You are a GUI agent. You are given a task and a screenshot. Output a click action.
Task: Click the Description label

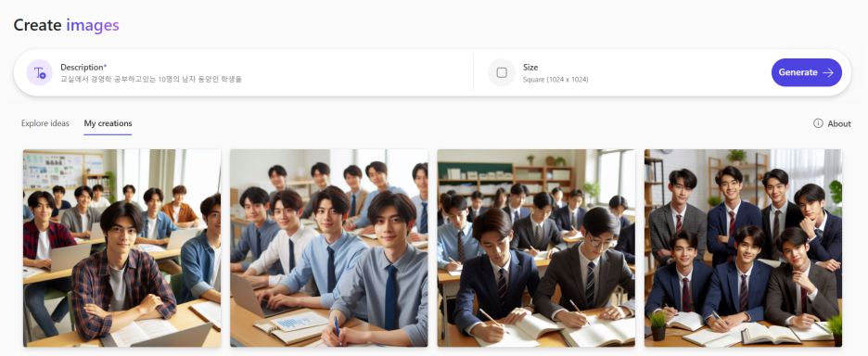[83, 67]
